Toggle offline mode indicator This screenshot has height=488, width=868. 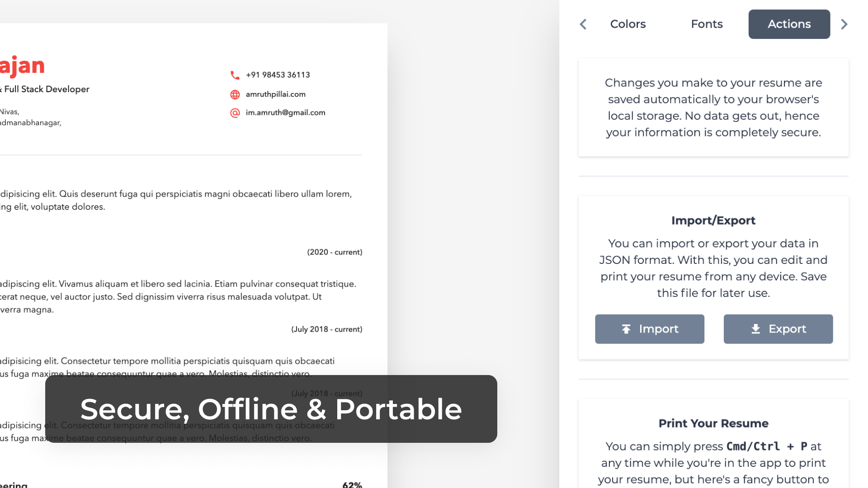click(271, 409)
